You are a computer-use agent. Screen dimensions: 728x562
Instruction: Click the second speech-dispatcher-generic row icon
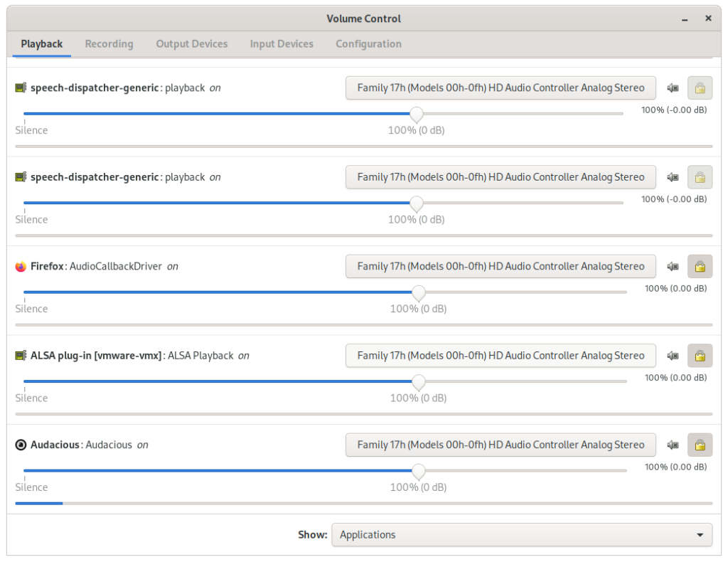pos(21,177)
